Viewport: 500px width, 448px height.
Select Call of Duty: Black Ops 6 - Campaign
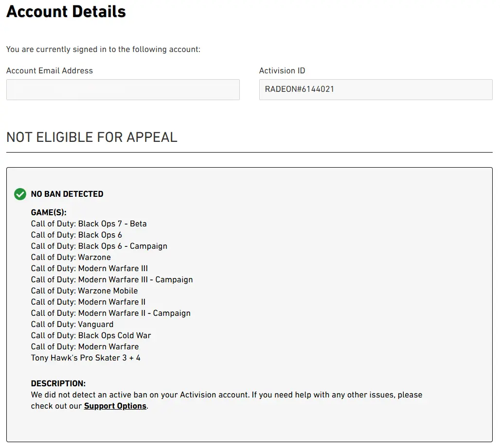pos(99,246)
